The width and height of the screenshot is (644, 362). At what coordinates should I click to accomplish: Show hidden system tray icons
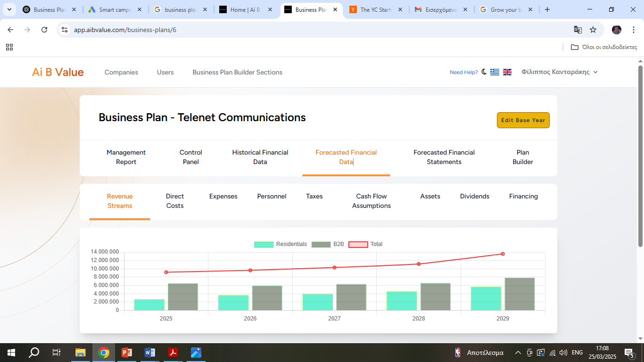[518, 353]
